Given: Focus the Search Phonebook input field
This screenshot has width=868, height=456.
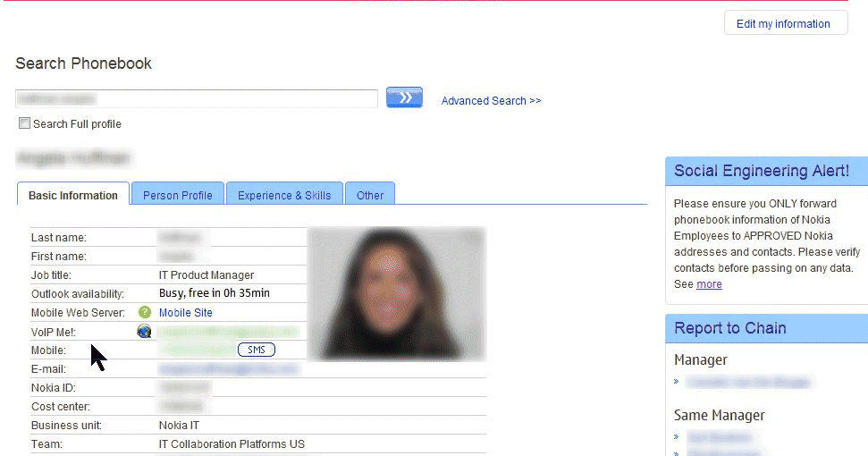Looking at the screenshot, I should point(197,98).
